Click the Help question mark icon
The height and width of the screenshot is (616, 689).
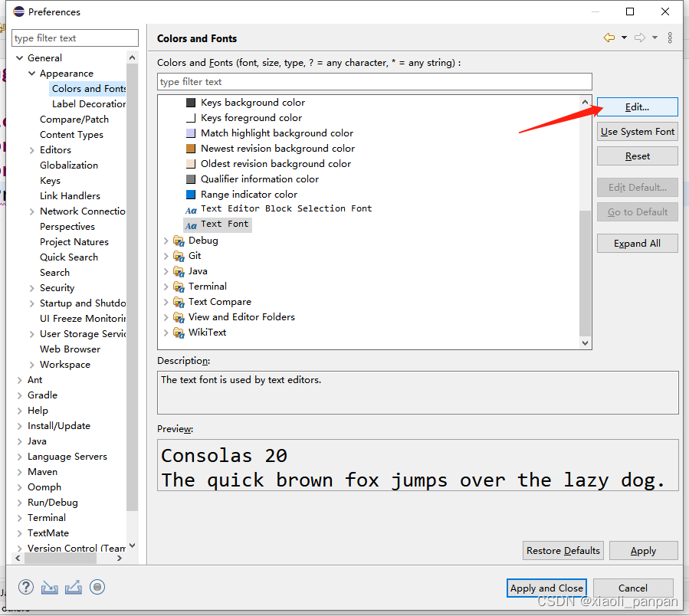pos(26,587)
